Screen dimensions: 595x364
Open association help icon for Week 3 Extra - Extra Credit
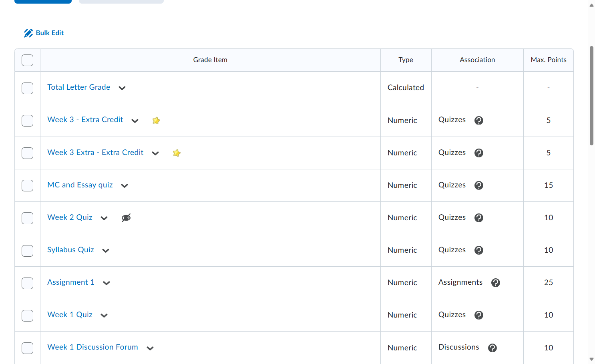(x=479, y=153)
